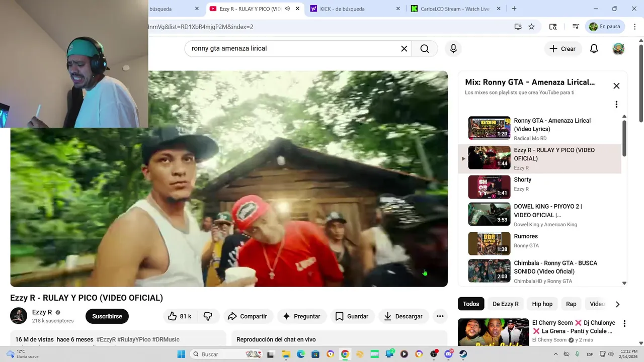Show more filter chips with arrow
644x362 pixels.
[617, 304]
